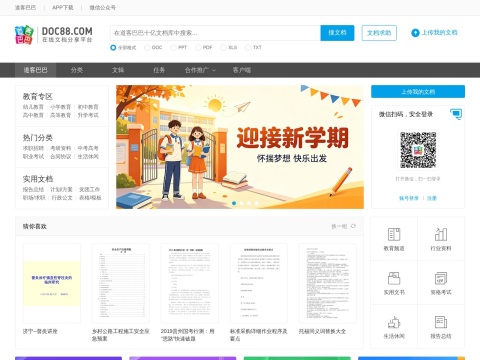Click the computer login icon beside 微信扫码
Viewport: 480px width, 360px height.
456,114
